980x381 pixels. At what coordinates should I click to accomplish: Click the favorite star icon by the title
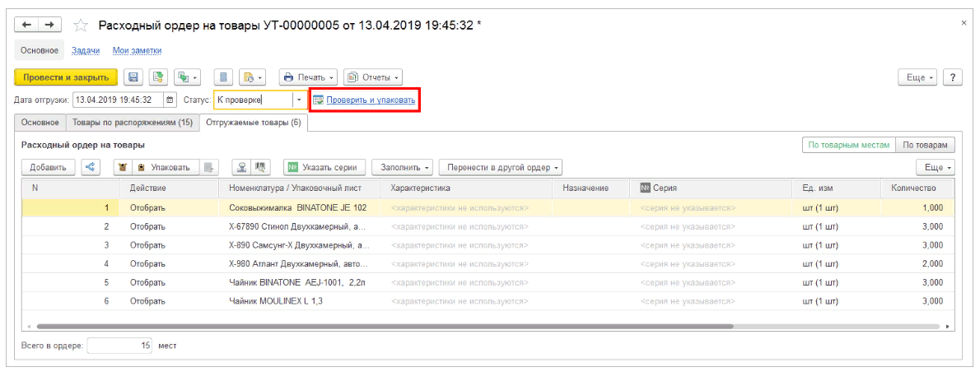tap(80, 26)
